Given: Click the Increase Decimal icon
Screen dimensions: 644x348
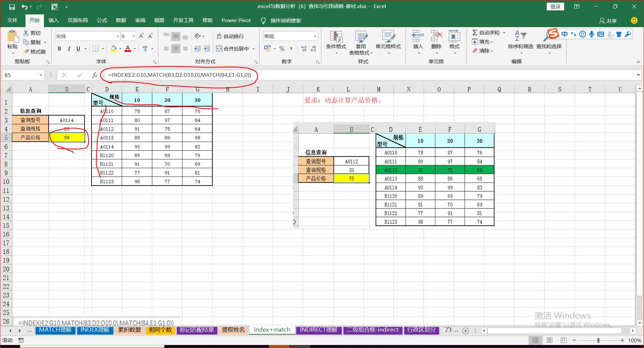Looking at the screenshot, I should tap(304, 49).
